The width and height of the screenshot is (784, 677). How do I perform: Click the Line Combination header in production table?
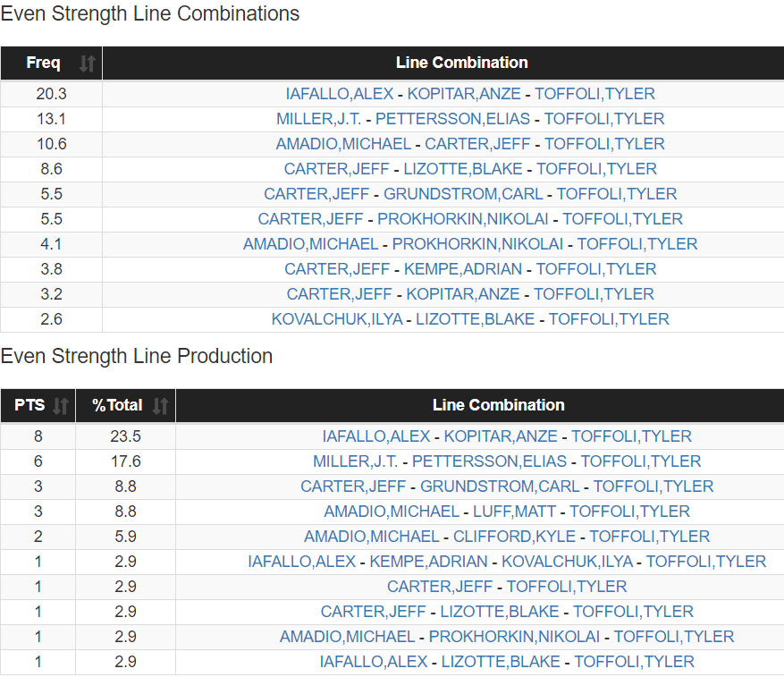click(498, 405)
